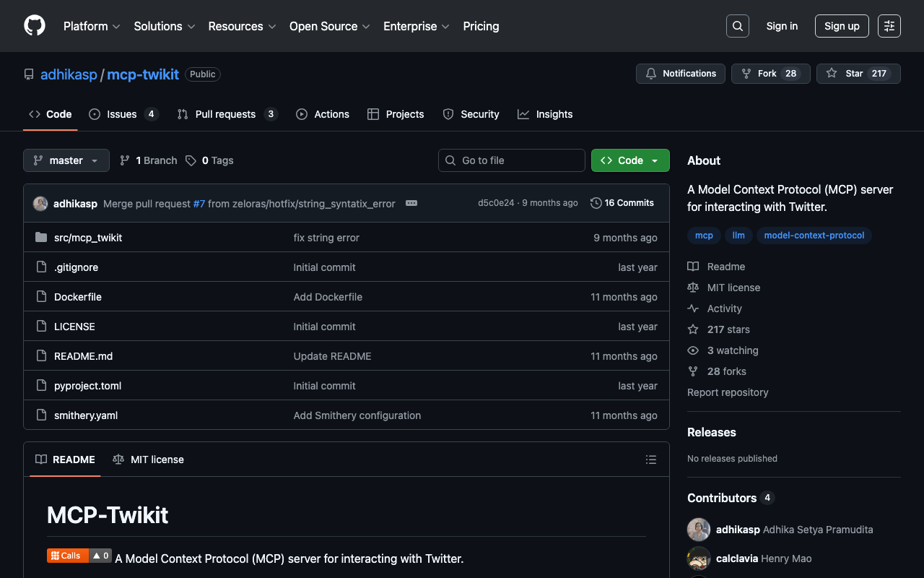Click the Sign up button
Viewport: 924px width, 578px height.
click(x=842, y=26)
